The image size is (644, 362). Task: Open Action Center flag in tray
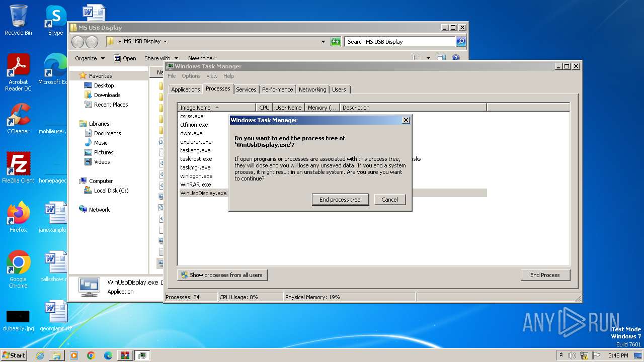595,355
